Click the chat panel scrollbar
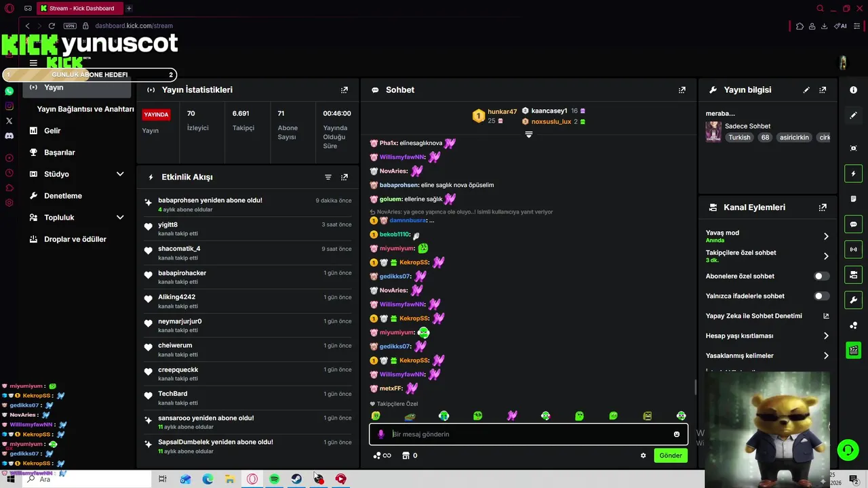Image resolution: width=868 pixels, height=488 pixels. pyautogui.click(x=696, y=388)
